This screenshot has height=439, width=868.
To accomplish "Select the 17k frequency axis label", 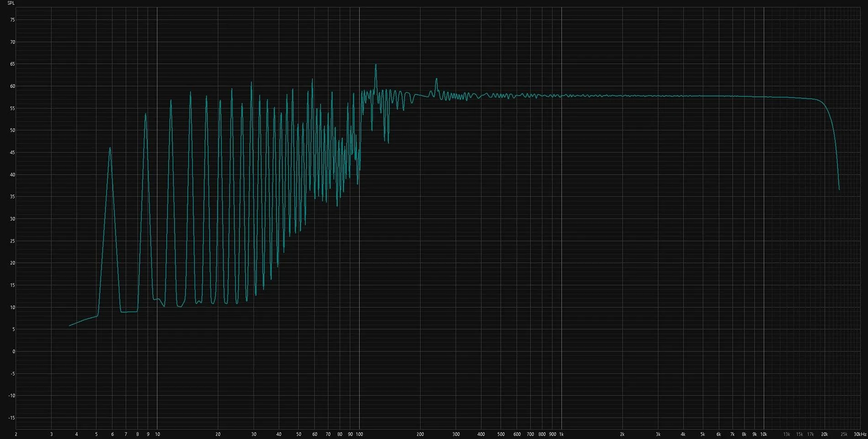I will click(x=810, y=434).
